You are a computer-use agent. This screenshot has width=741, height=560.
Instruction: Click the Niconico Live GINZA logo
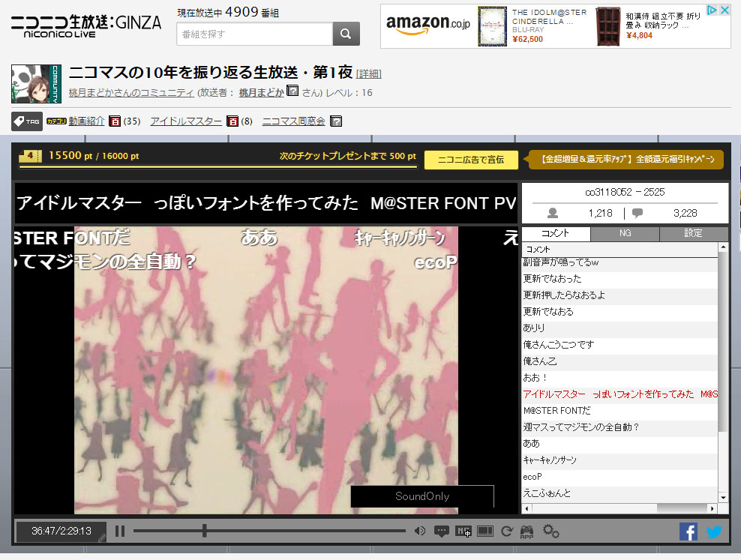(85, 26)
